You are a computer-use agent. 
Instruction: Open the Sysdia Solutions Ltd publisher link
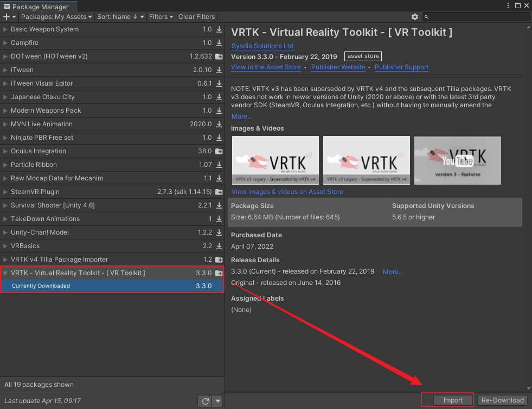coord(262,46)
